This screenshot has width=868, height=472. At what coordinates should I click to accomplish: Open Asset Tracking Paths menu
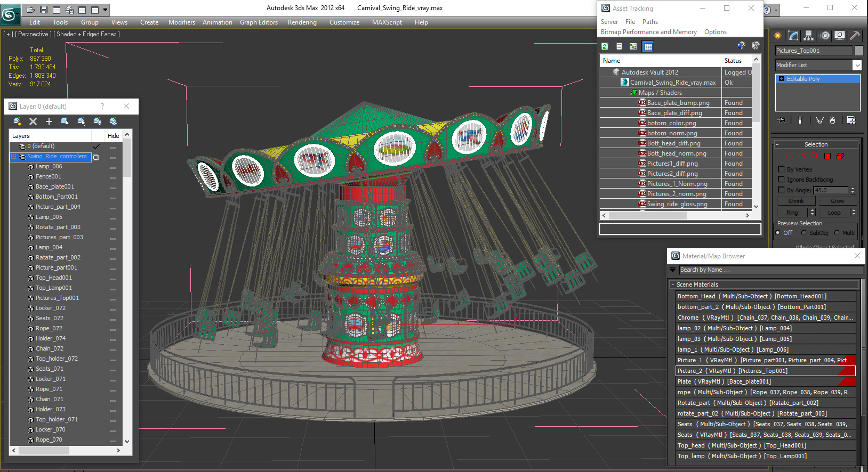[x=650, y=22]
